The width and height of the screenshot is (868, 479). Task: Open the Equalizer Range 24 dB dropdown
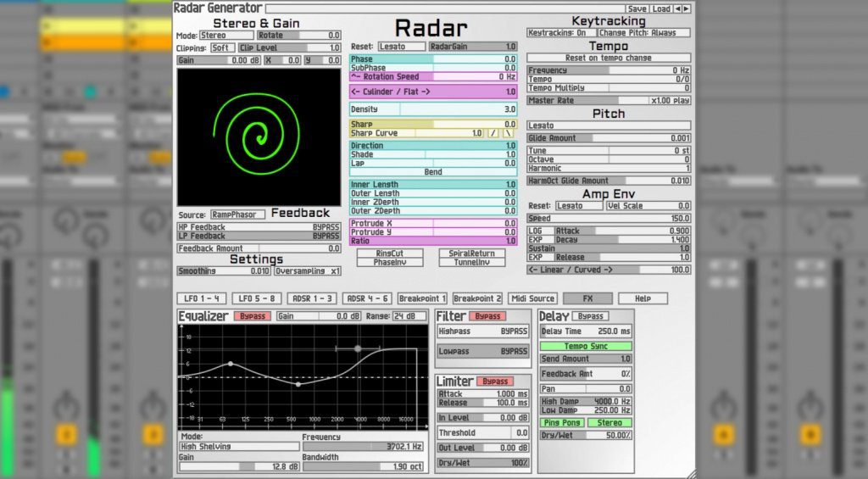(x=409, y=316)
